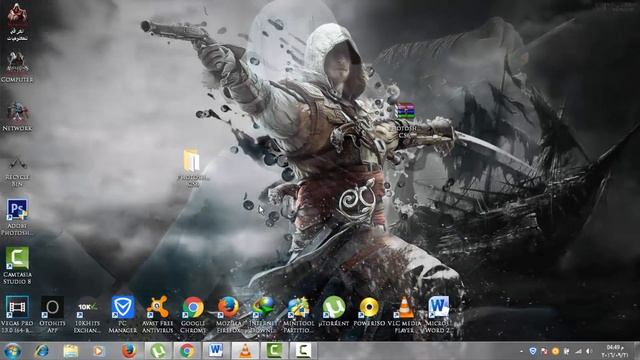640x360 pixels.
Task: Open the blue shield tray icon
Action: point(533,351)
